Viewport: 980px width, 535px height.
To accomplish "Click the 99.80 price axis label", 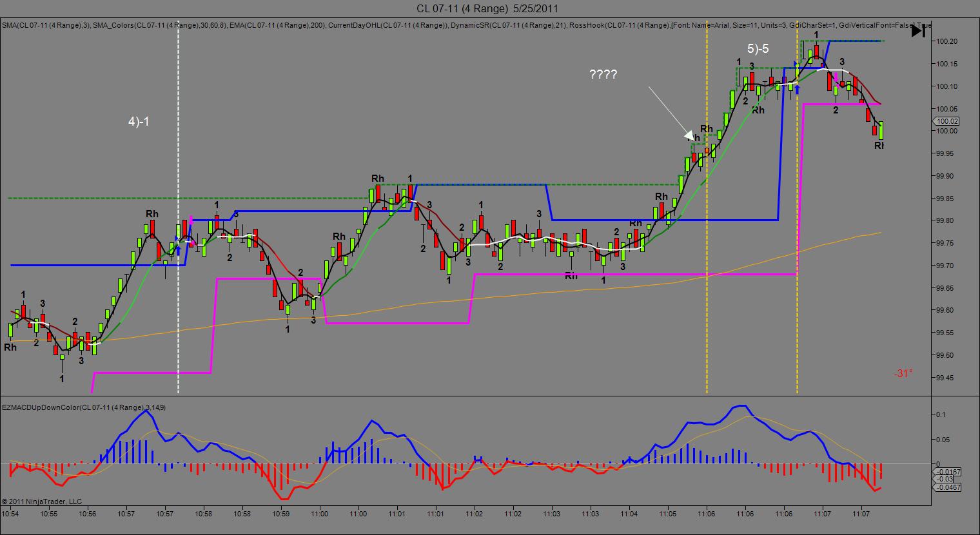I will click(x=946, y=220).
